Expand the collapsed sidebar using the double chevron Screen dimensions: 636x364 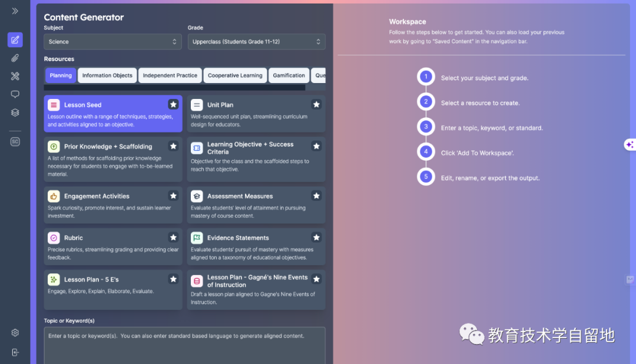[x=15, y=10]
